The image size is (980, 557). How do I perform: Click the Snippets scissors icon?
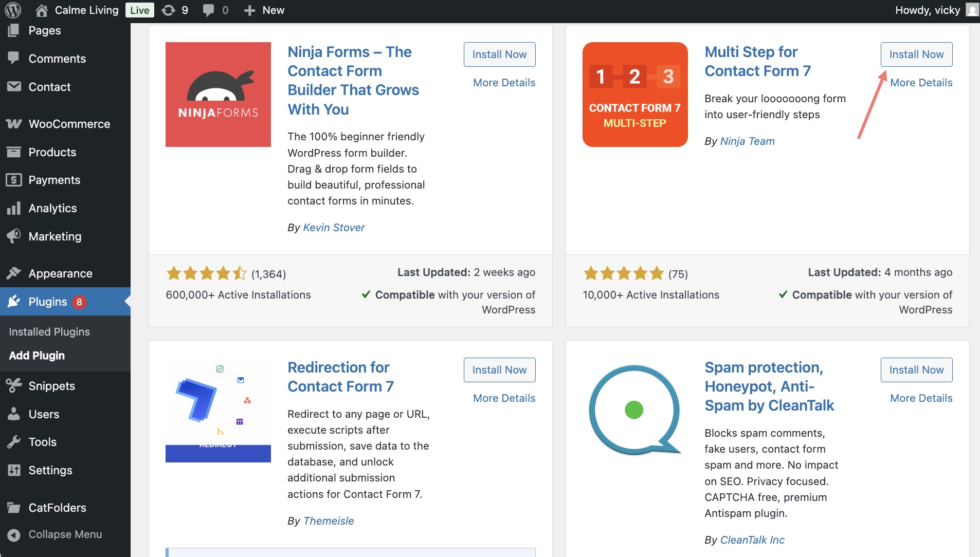coord(14,386)
